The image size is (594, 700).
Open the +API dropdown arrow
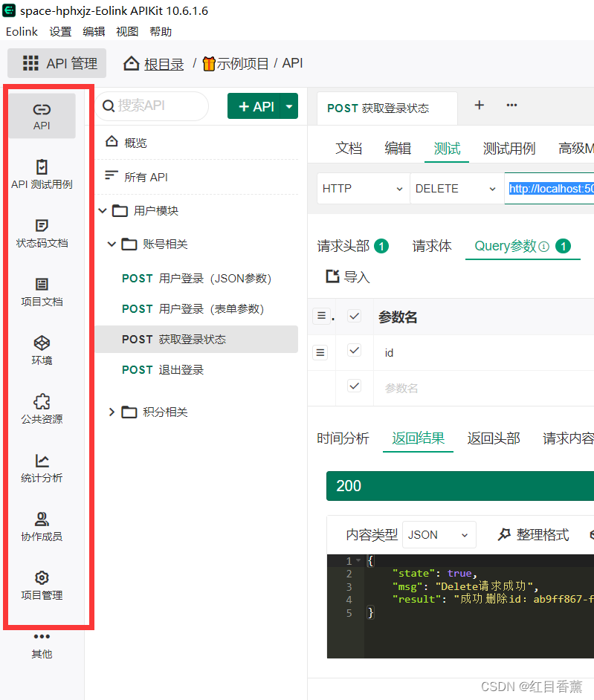pyautogui.click(x=289, y=106)
